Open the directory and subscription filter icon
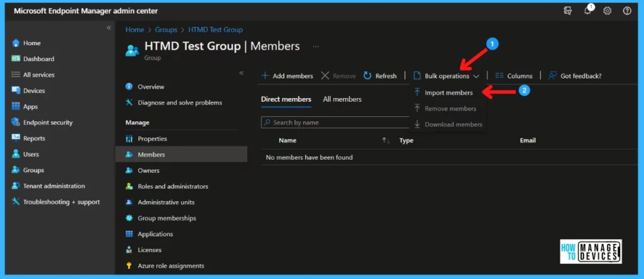644x279 pixels. point(568,11)
